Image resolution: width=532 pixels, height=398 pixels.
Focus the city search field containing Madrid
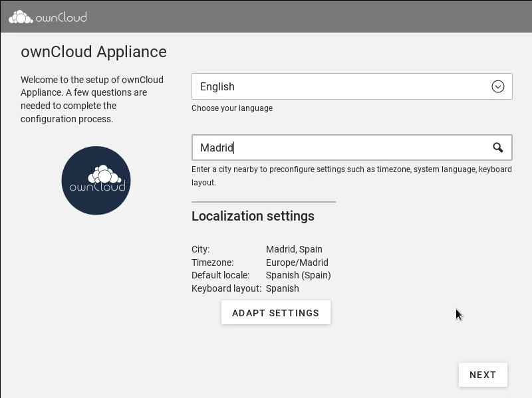339,148
